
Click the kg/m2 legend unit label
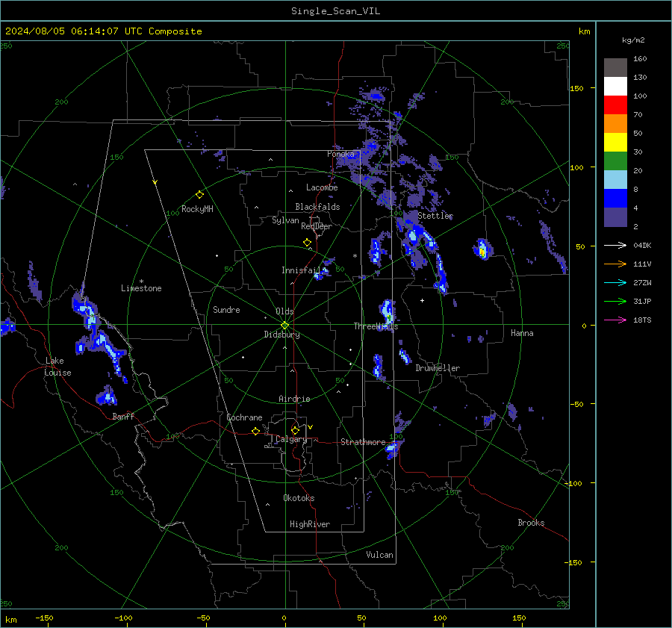click(633, 40)
